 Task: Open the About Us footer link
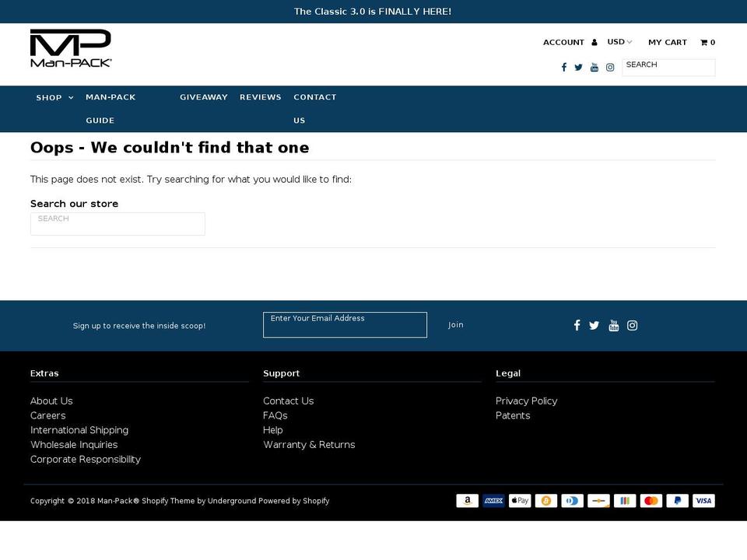click(x=51, y=401)
